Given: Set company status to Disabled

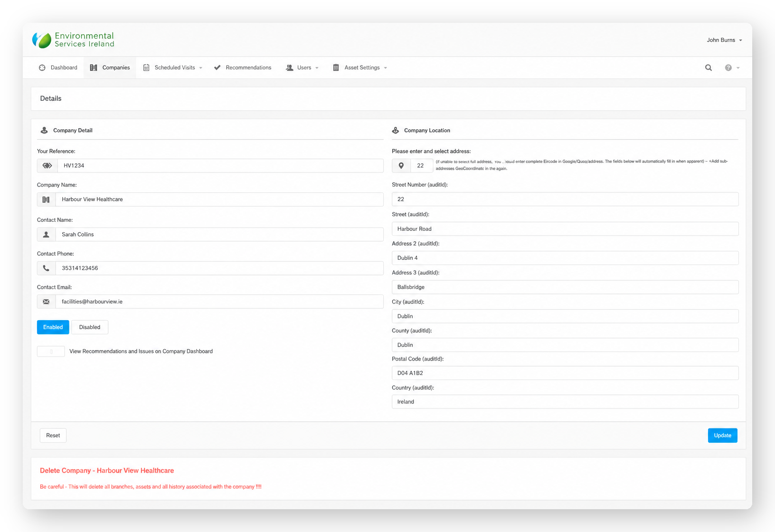Looking at the screenshot, I should pyautogui.click(x=90, y=327).
